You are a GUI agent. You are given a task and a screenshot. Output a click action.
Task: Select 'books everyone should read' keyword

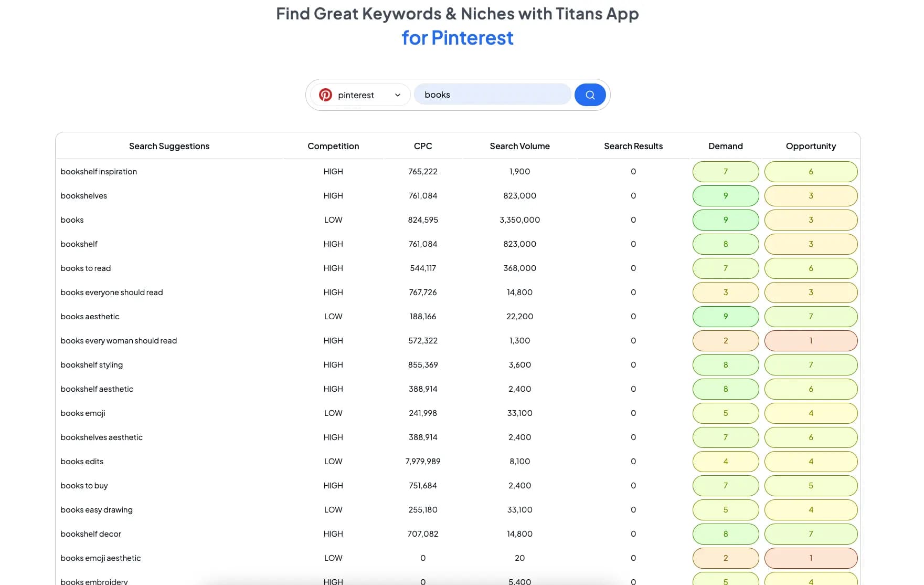coord(112,292)
